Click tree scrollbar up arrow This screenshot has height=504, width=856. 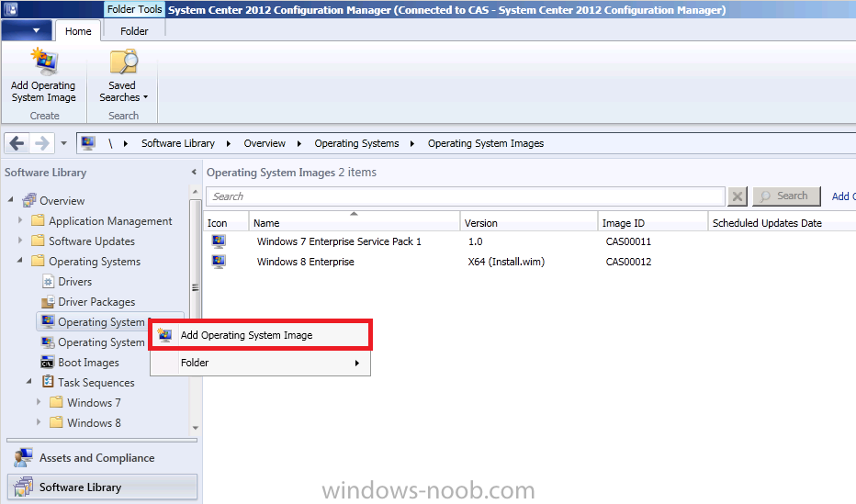pyautogui.click(x=196, y=192)
